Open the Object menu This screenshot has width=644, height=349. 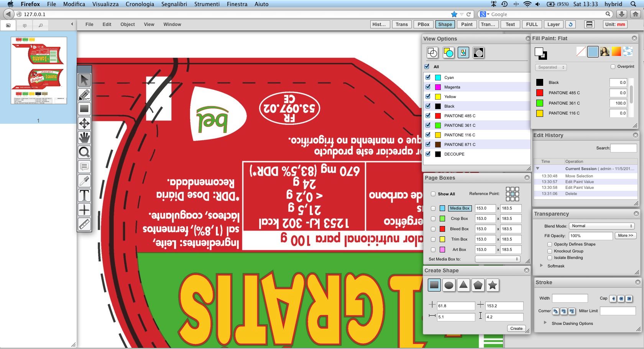pos(128,25)
